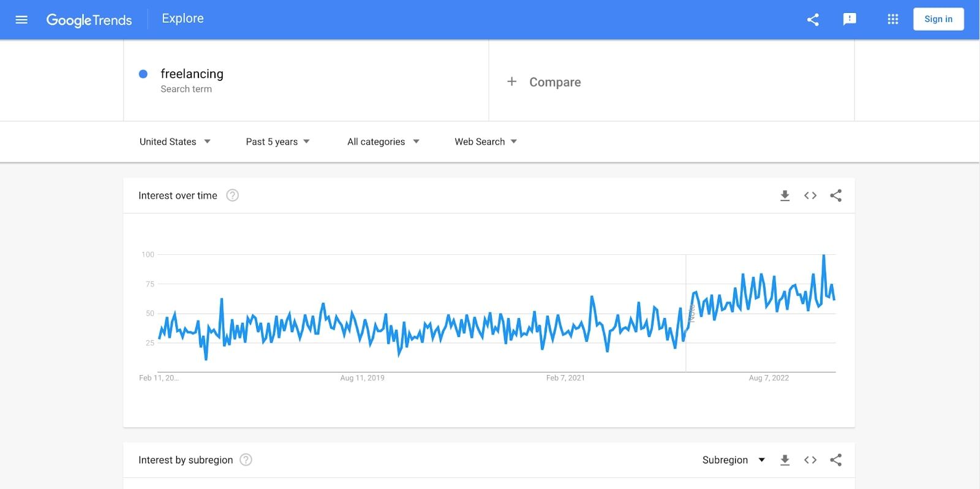Expand the Past 5 years time range selector
Image resolution: width=980 pixels, height=489 pixels.
click(x=277, y=142)
